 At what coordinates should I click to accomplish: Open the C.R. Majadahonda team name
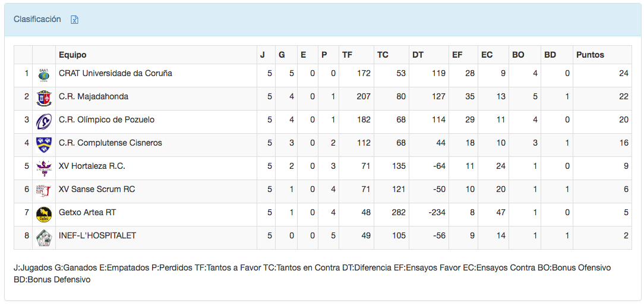coord(93,96)
